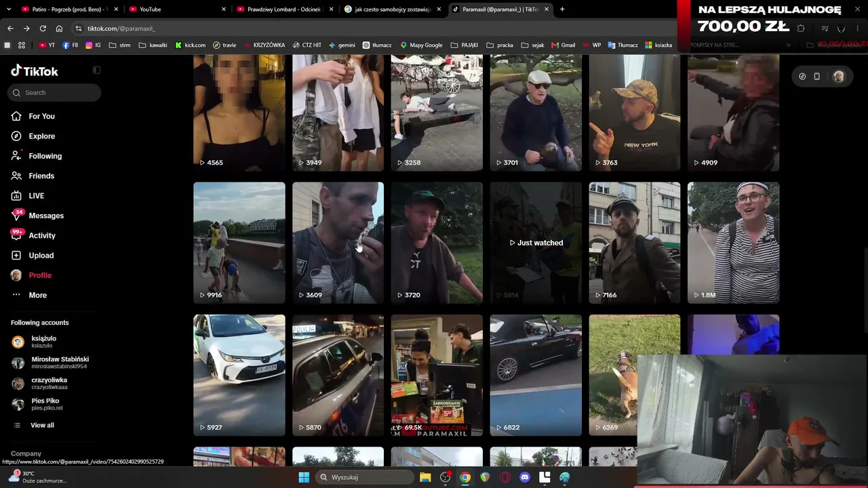Open the Just watched video
The image size is (868, 488).
pyautogui.click(x=536, y=243)
